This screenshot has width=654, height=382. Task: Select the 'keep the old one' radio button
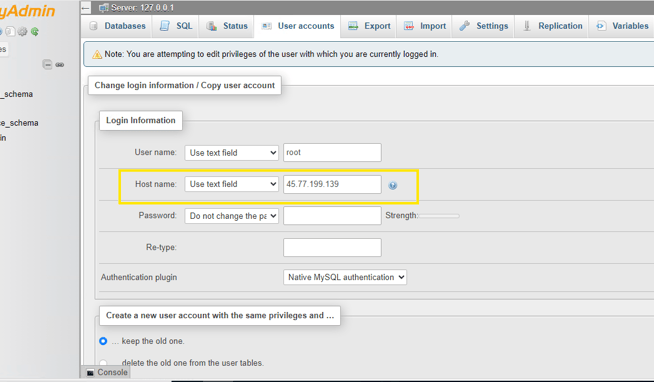103,341
